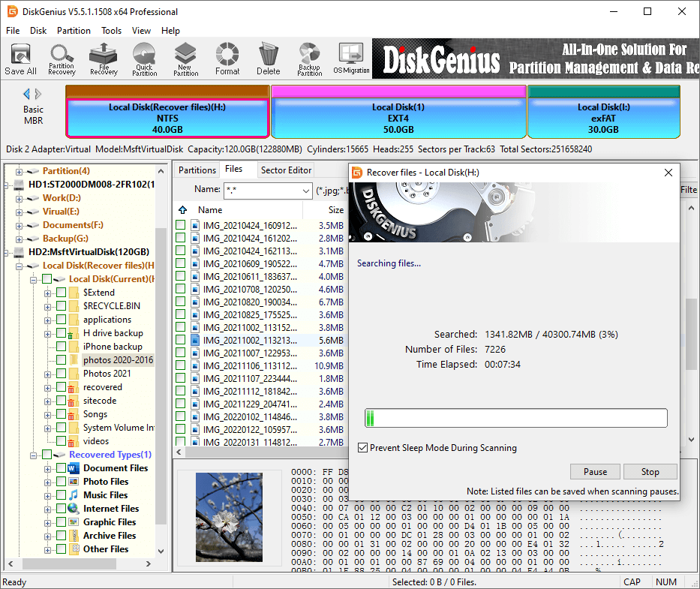Image resolution: width=700 pixels, height=589 pixels.
Task: Launch the File Recovery tool
Action: click(x=104, y=59)
